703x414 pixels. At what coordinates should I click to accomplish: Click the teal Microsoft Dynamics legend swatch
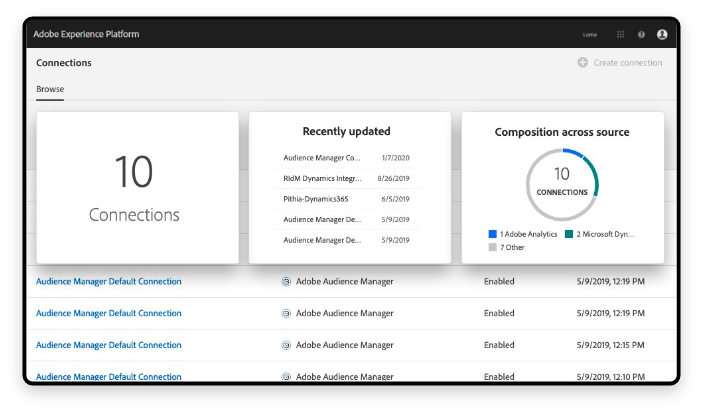(x=569, y=234)
